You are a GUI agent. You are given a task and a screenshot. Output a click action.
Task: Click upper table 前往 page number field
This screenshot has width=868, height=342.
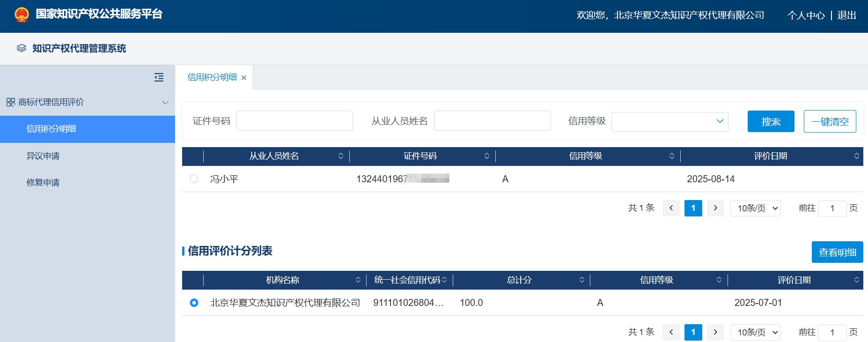[x=832, y=208]
